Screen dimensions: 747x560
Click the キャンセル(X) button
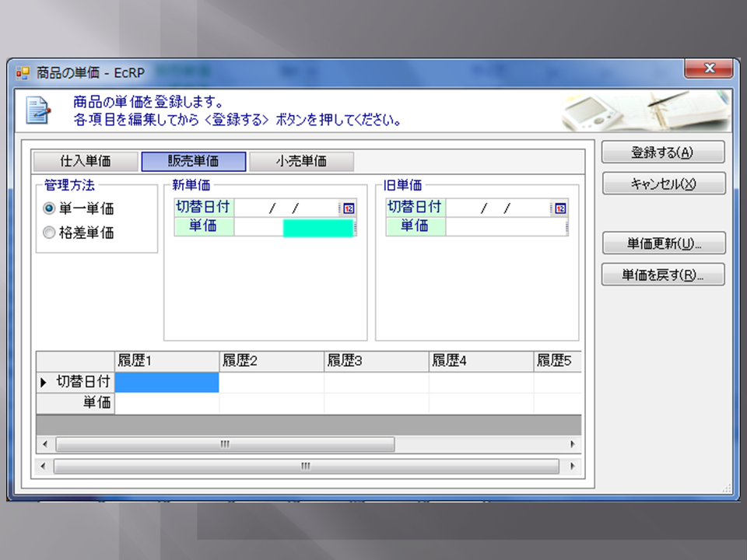point(663,184)
